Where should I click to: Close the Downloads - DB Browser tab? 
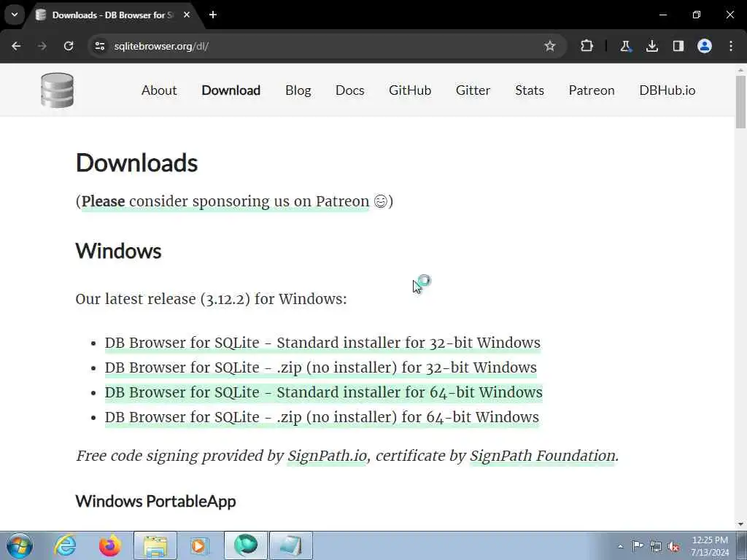coord(187,15)
